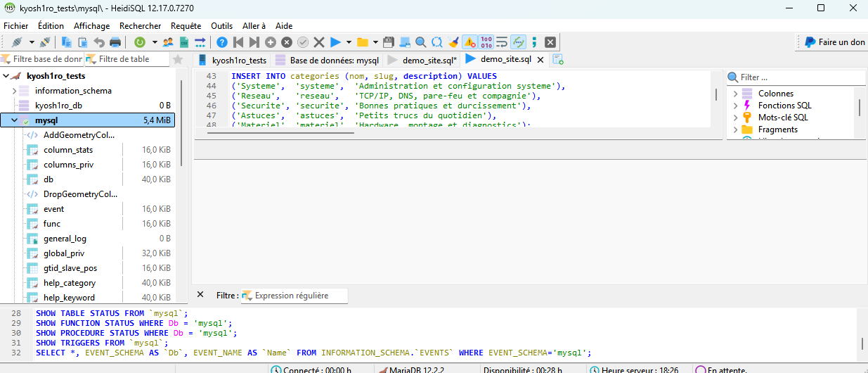Click the new query tab icon
868x373 pixels.
pyautogui.click(x=558, y=59)
